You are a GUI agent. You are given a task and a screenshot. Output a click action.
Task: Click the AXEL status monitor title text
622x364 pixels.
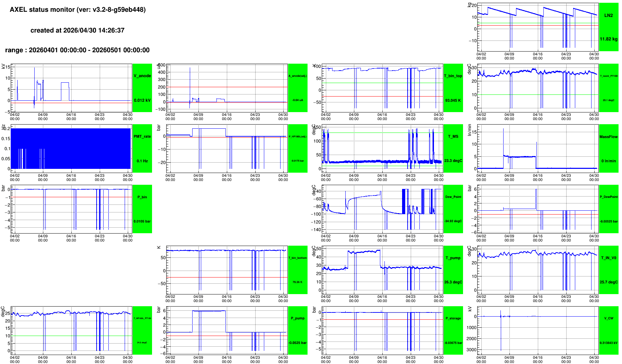(78, 10)
